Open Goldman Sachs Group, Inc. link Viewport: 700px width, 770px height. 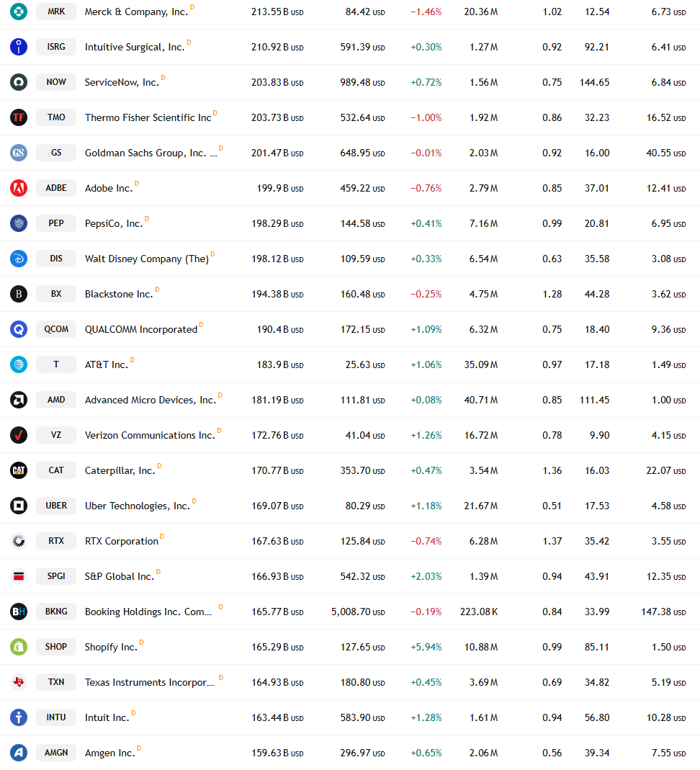(x=151, y=153)
